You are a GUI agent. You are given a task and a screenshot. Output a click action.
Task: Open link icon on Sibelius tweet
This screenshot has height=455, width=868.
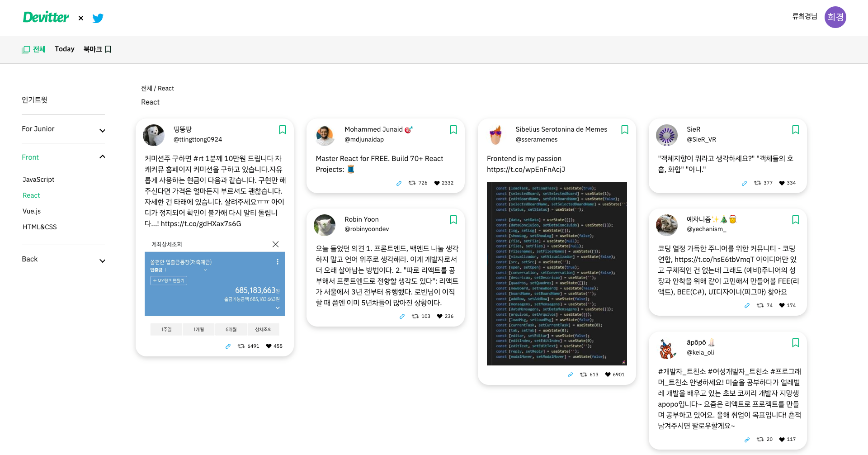570,375
